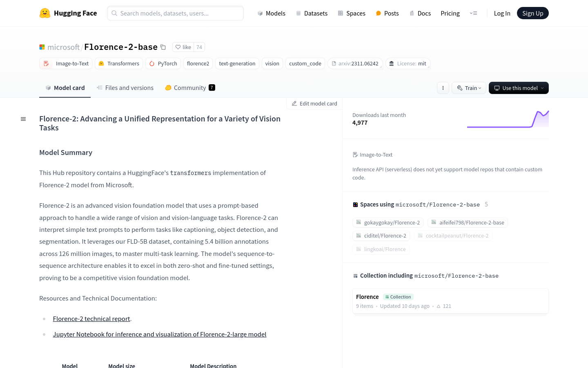Open the gokaygokay/Florence-2 space
Viewport: 588px width, 368px height.
pos(388,222)
